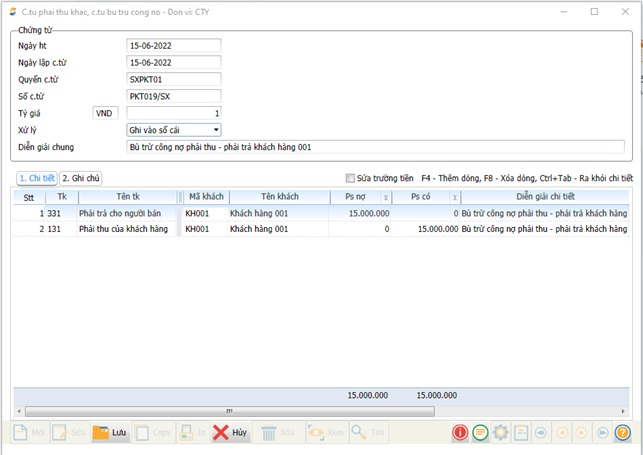Open the settings gear icon
This screenshot has width=643, height=455.
tap(500, 433)
